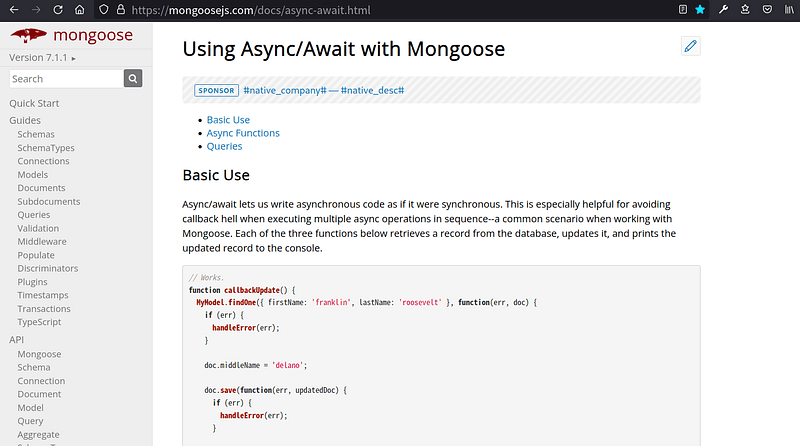Open the Schemas guide in sidebar

[36, 134]
